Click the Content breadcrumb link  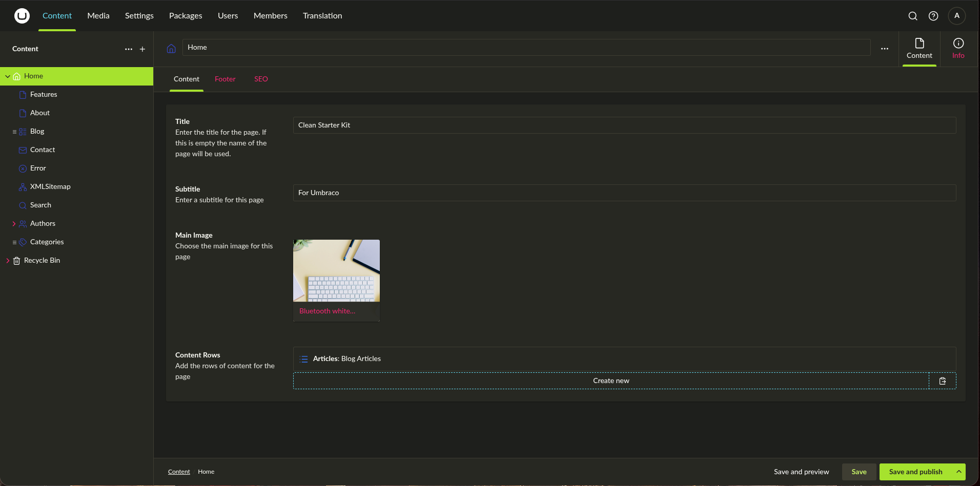pyautogui.click(x=179, y=472)
